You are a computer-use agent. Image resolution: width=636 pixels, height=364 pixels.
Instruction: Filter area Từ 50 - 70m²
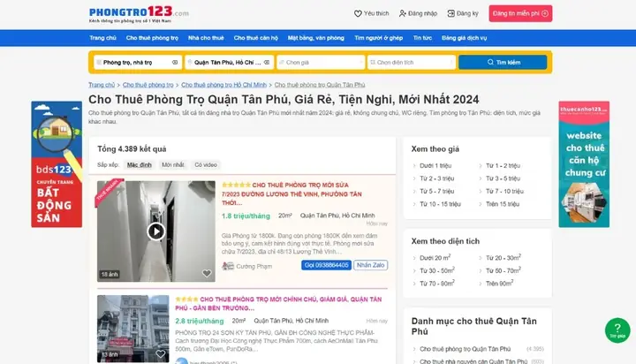tap(503, 270)
